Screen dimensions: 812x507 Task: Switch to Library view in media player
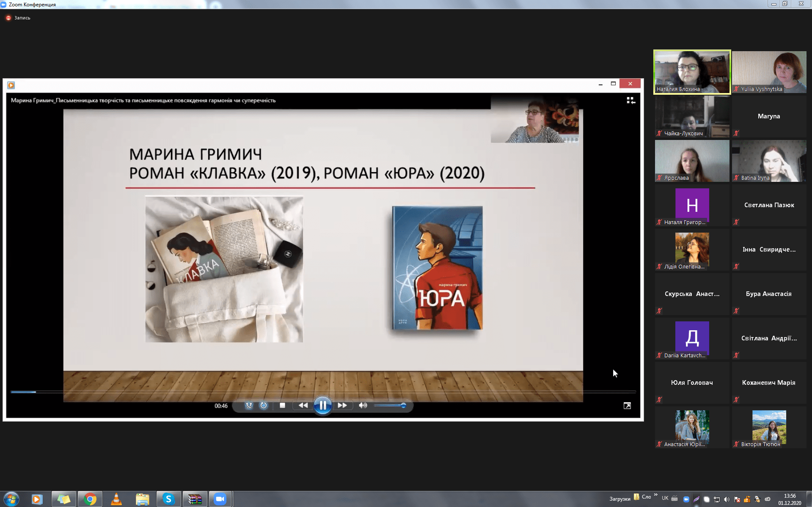[x=630, y=100]
